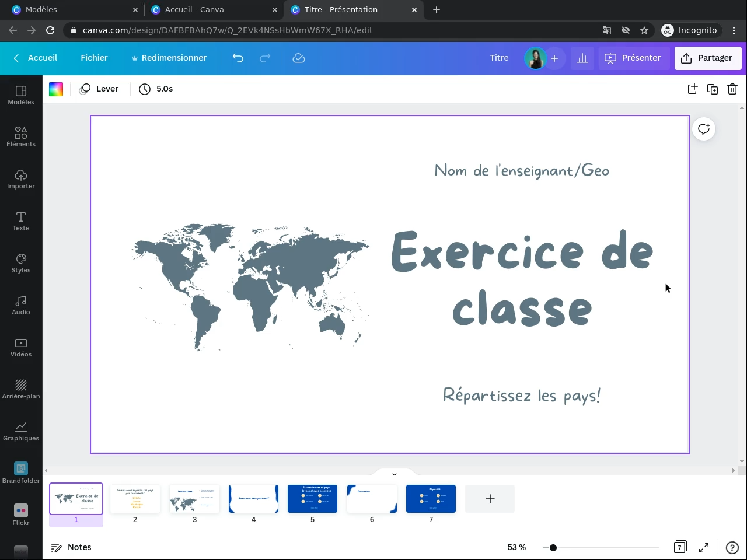747x560 pixels.
Task: Change the 5.0s slide duration
Action: [156, 89]
